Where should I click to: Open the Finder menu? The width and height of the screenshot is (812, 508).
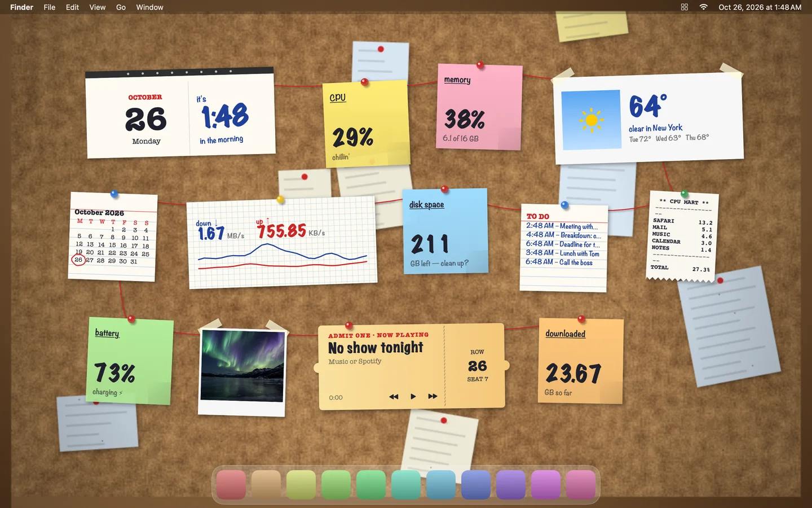coord(22,7)
